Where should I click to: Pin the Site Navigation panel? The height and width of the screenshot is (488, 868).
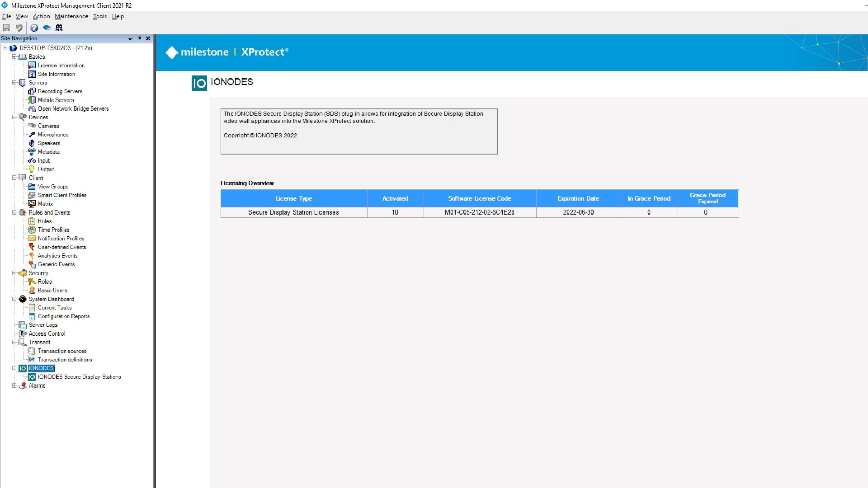click(x=139, y=39)
